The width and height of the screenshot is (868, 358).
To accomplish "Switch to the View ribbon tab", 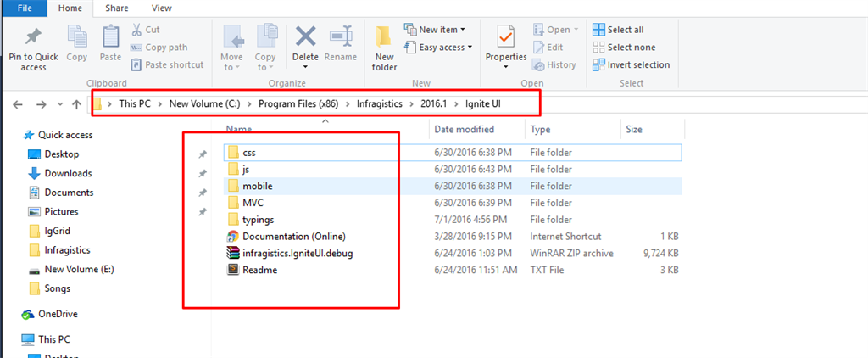I will [x=161, y=8].
